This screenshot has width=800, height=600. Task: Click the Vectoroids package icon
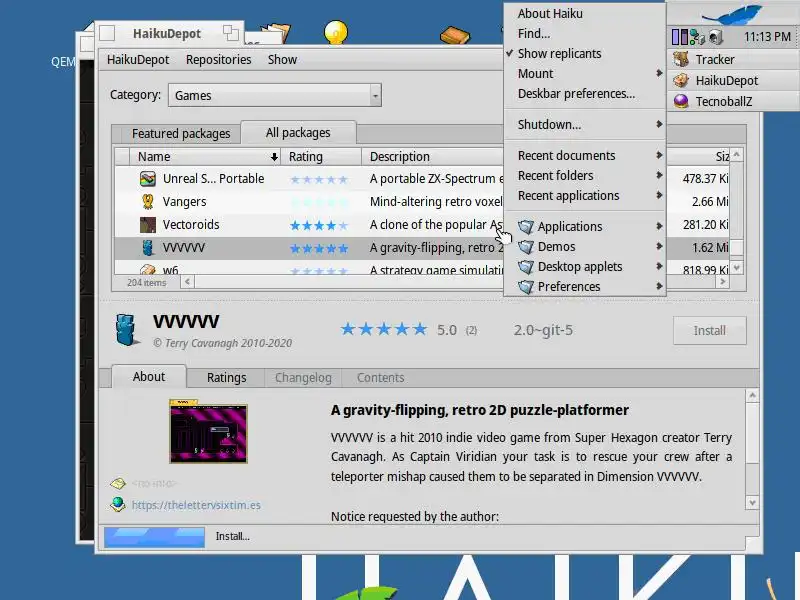147,224
